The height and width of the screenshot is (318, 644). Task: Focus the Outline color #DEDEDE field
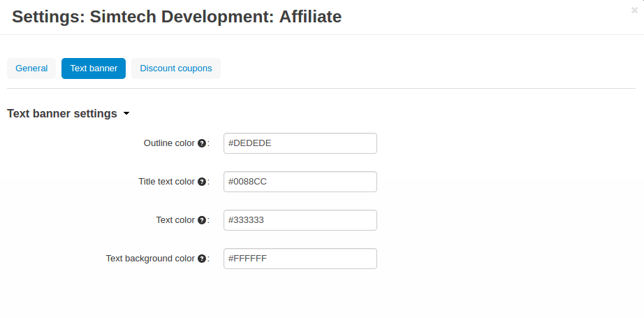tap(300, 143)
